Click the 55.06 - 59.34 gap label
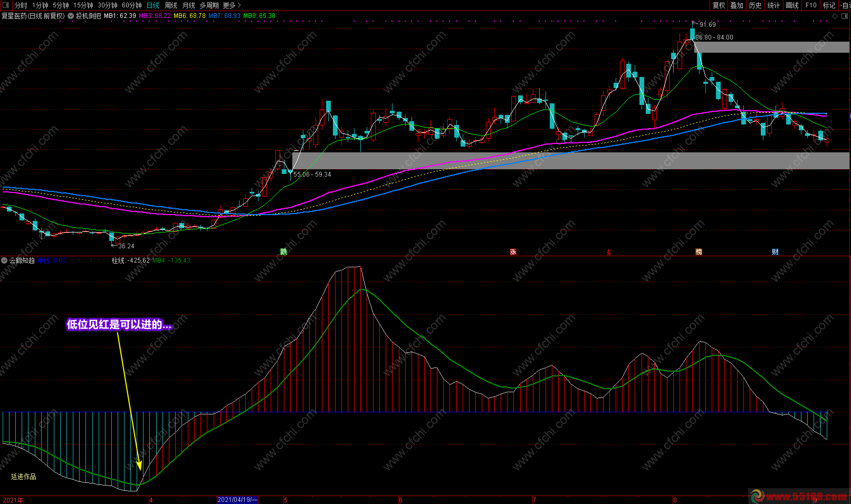The image size is (851, 504). 312,175
